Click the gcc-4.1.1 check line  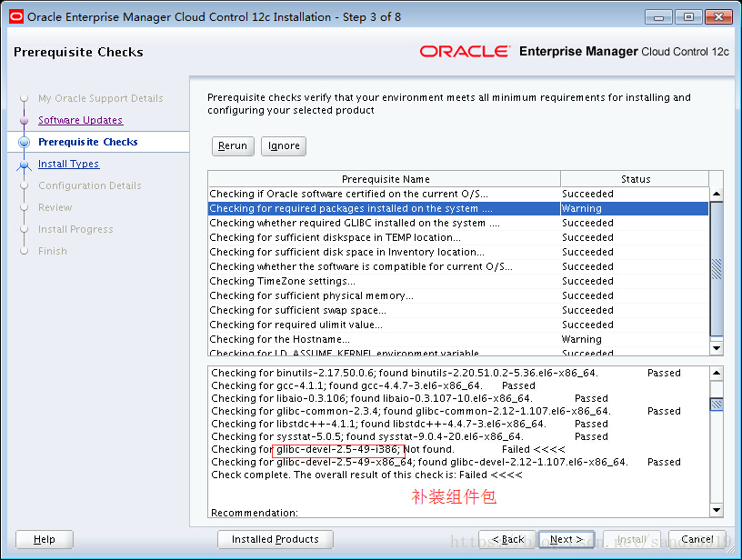(373, 385)
